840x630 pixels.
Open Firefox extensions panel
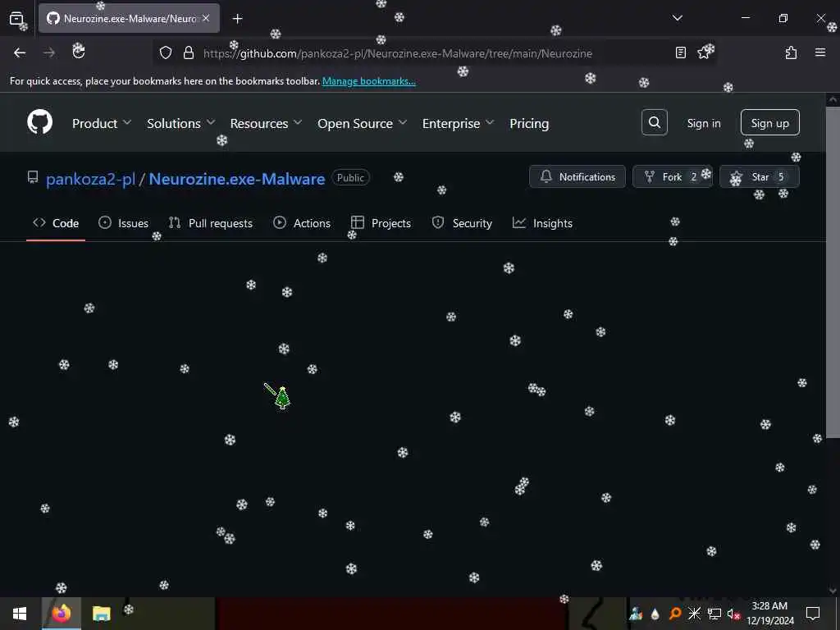click(x=791, y=52)
